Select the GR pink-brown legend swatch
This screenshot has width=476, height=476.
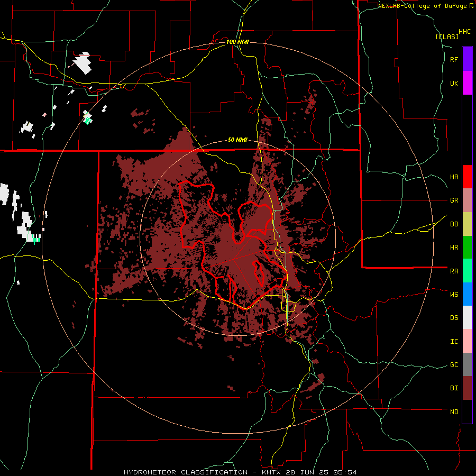coord(467,200)
